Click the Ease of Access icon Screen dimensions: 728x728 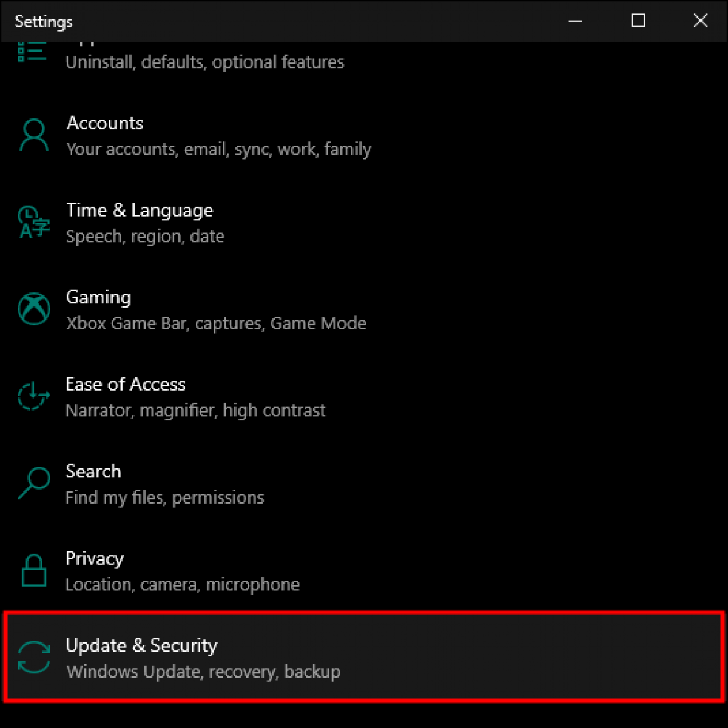click(33, 396)
